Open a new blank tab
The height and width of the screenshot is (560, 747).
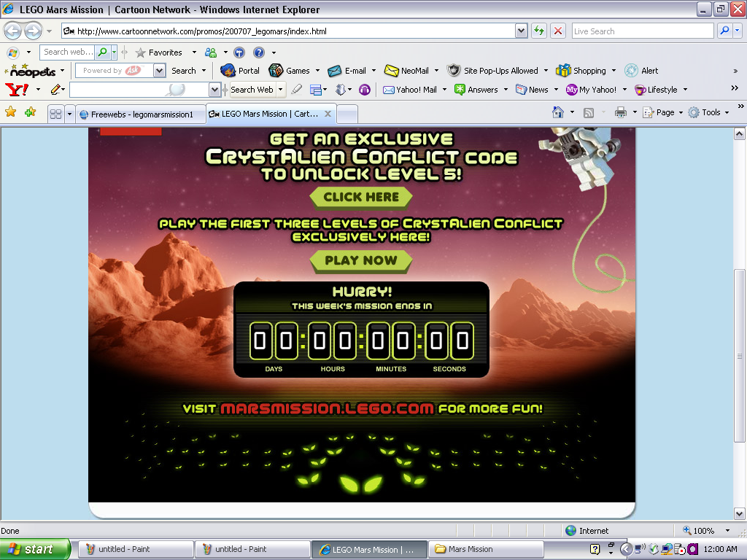pos(347,114)
